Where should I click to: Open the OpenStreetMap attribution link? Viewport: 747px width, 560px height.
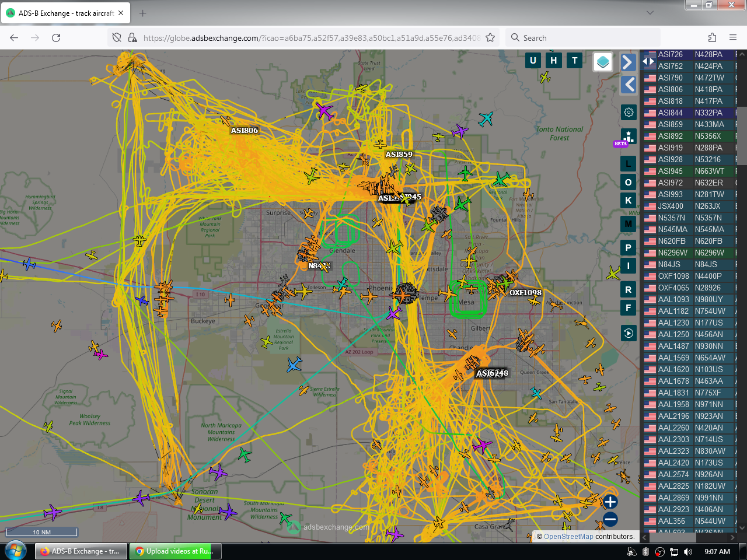pos(568,537)
